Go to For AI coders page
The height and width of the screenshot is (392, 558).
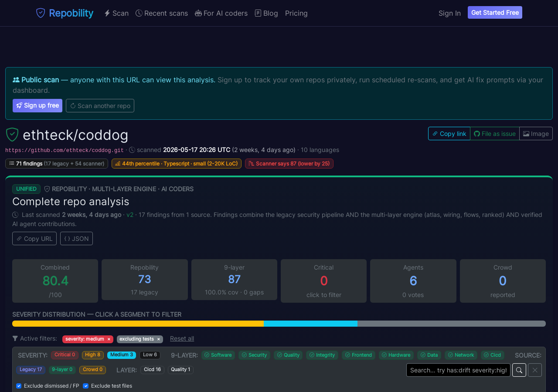[221, 13]
